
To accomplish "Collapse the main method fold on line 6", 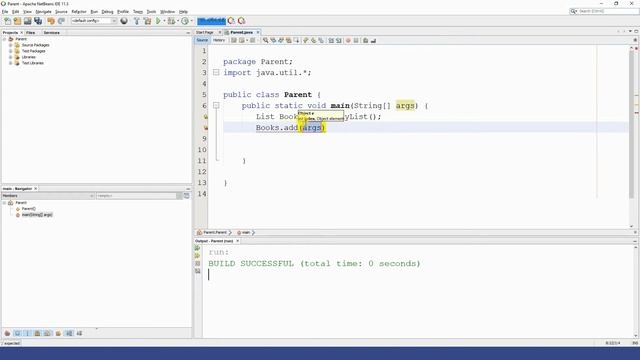I will 216,106.
